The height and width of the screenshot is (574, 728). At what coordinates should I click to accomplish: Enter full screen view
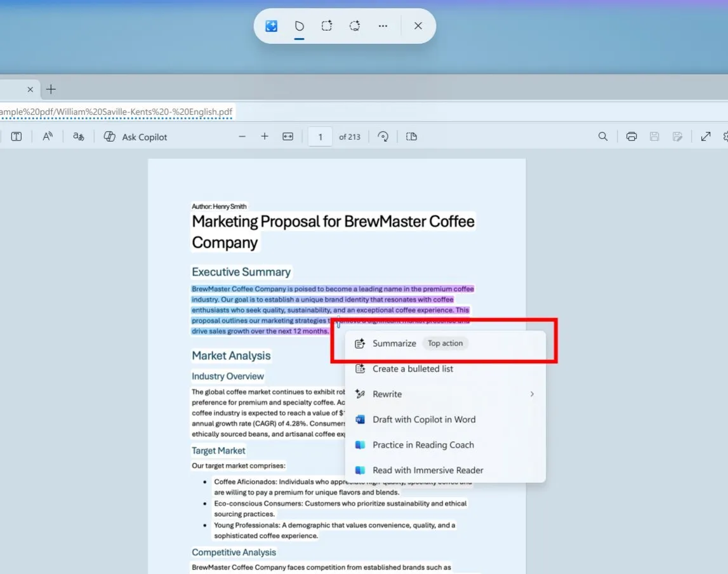706,136
